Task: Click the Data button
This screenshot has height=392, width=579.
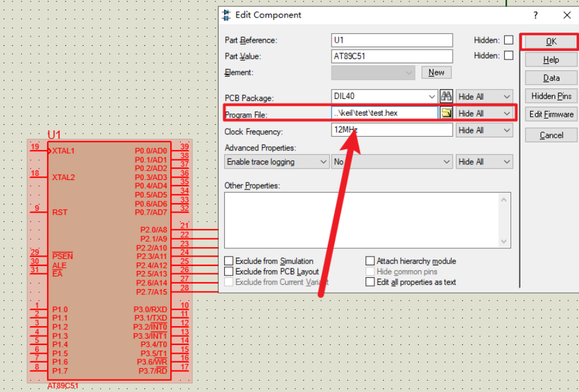Action: coord(551,78)
